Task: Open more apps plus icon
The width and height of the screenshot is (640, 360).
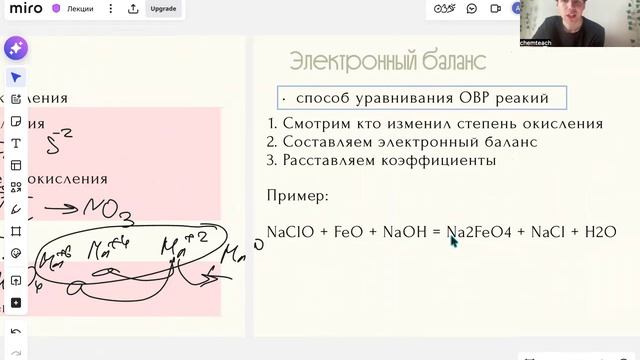Action: click(16, 303)
